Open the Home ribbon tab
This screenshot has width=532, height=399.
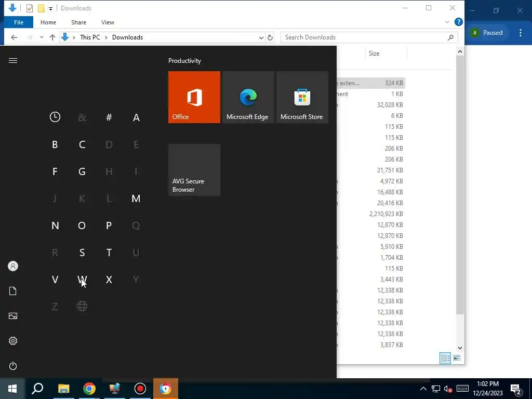coord(48,22)
